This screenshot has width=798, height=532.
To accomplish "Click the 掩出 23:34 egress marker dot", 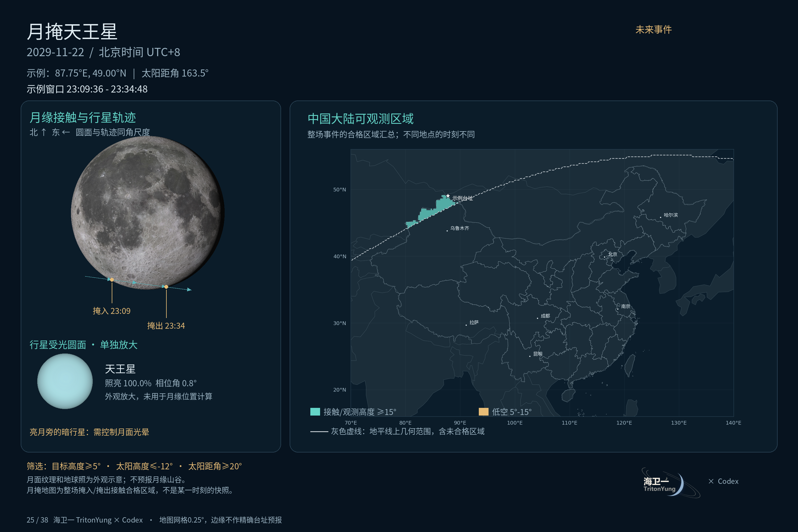I will [166, 287].
